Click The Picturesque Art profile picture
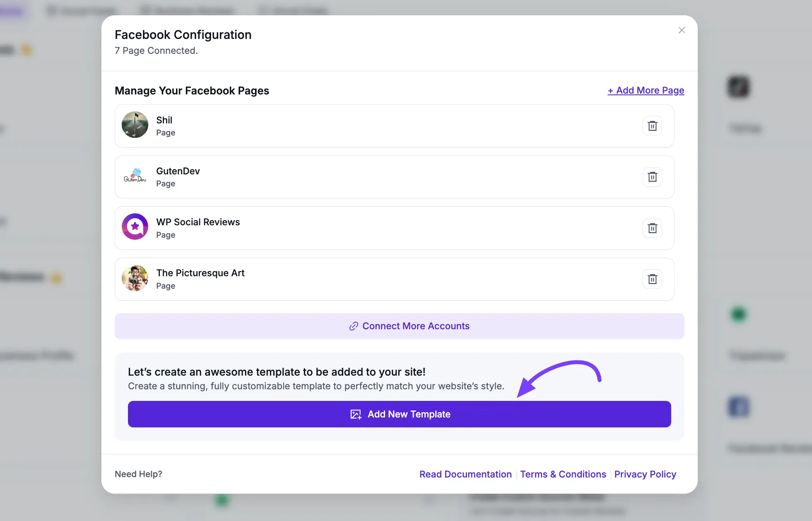This screenshot has width=812, height=521. (135, 278)
